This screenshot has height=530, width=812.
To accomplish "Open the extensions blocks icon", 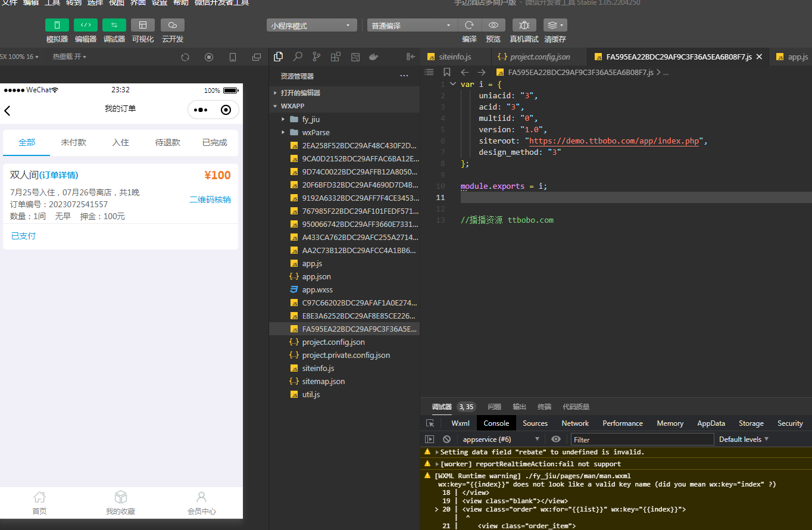I will (x=336, y=57).
